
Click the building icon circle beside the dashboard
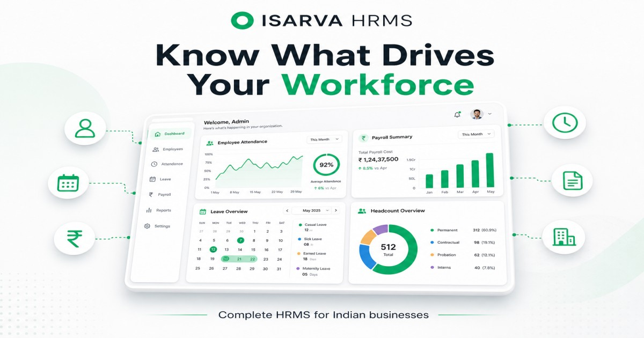[563, 237]
